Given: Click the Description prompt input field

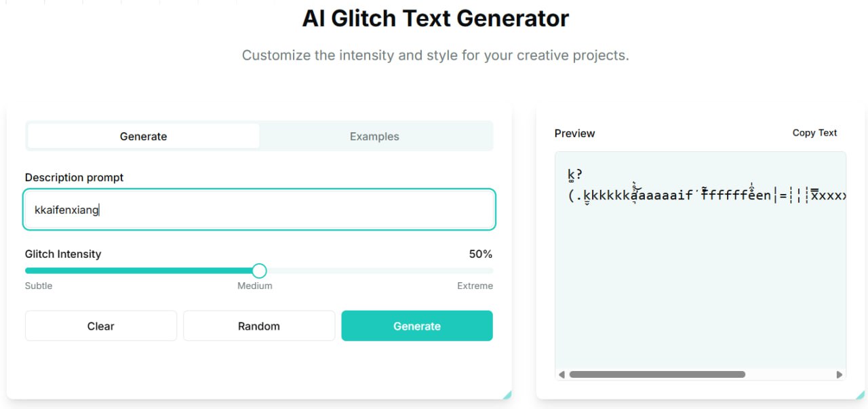Looking at the screenshot, I should 259,210.
